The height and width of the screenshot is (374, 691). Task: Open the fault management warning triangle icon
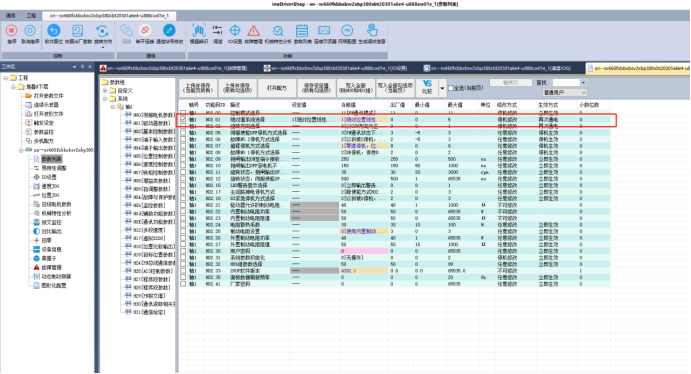click(253, 30)
